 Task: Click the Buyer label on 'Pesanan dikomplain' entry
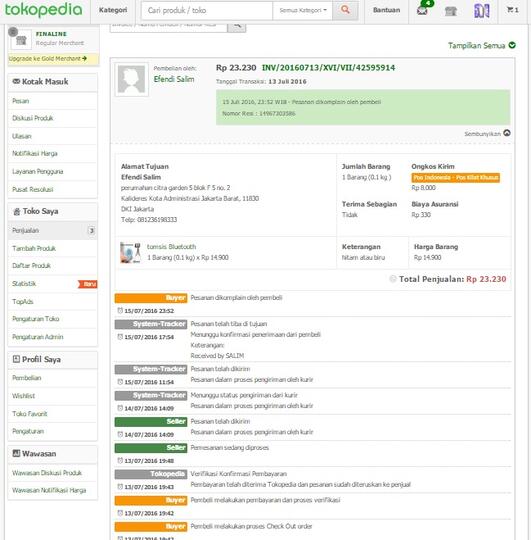151,298
